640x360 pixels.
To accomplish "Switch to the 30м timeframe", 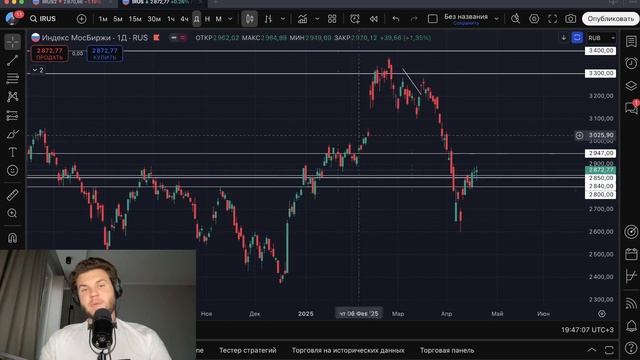I will point(154,19).
